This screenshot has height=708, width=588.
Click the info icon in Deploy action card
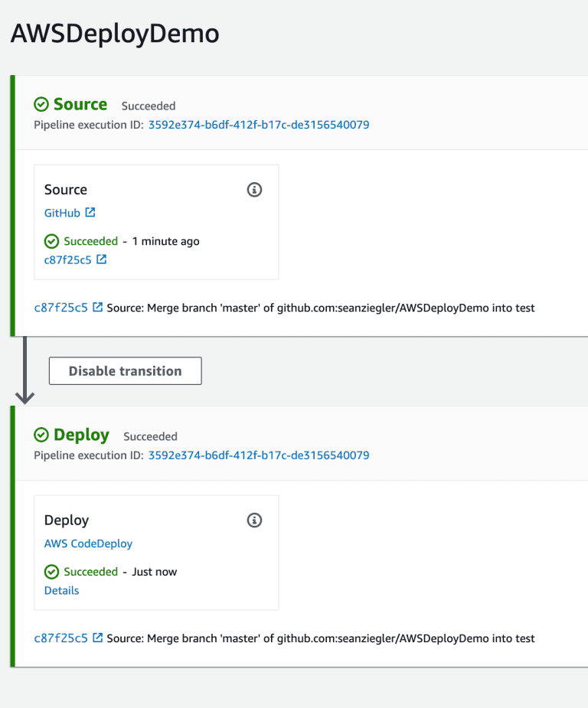tap(254, 520)
